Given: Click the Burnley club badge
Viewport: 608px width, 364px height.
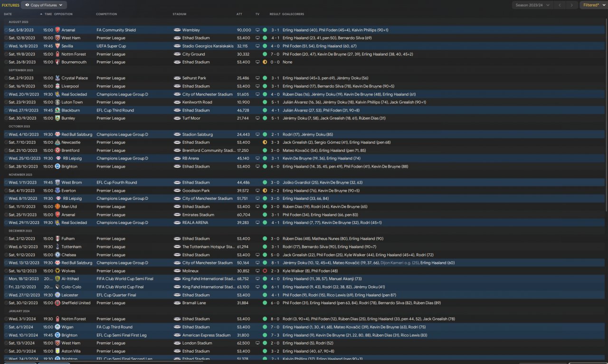Looking at the screenshot, I should [x=57, y=119].
